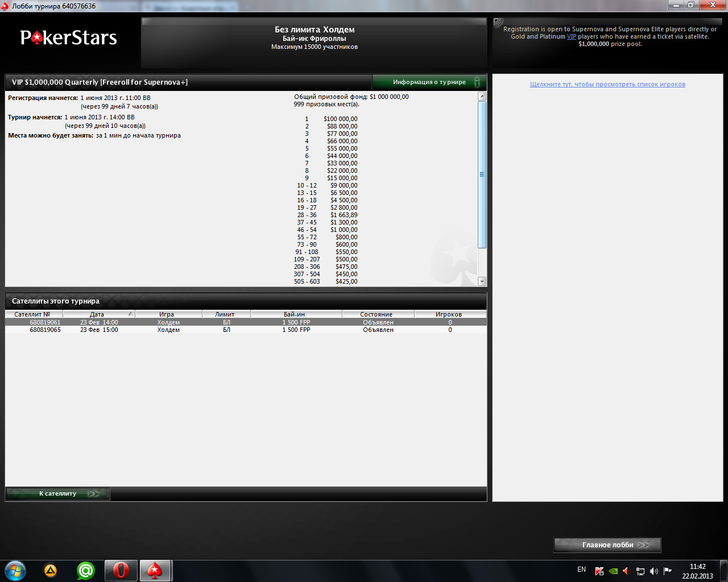Click the Сателлиты этого турнира heading
Image resolution: width=728 pixels, height=582 pixels.
[56, 301]
